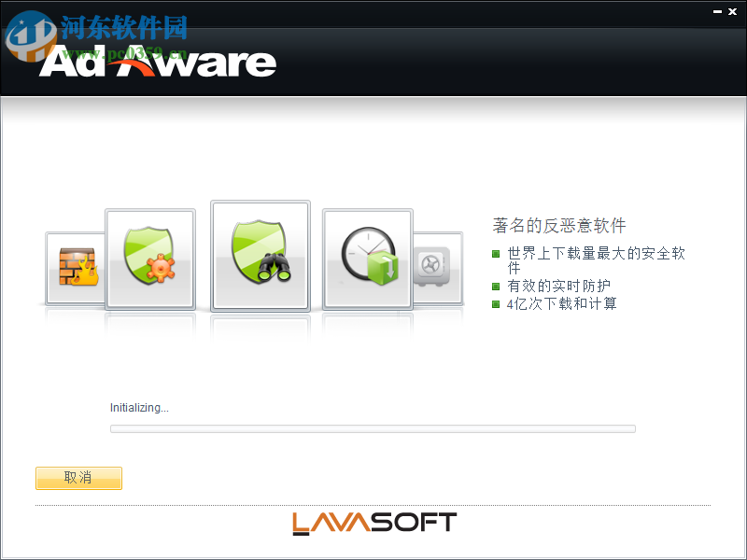Image resolution: width=747 pixels, height=560 pixels.
Task: Click the green bullet beside 4亿次下载和计算
Action: click(496, 303)
